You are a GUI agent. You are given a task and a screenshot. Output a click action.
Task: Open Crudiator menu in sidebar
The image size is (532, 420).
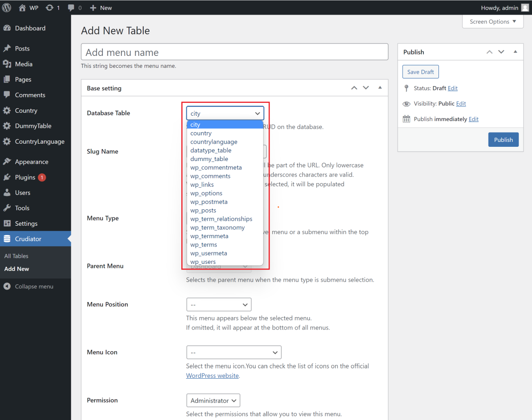point(28,239)
